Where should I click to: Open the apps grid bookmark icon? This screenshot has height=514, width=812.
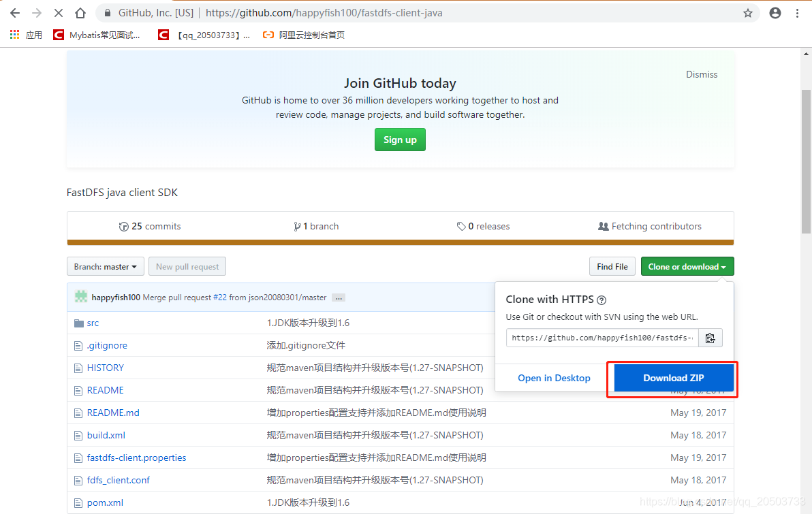tap(14, 35)
